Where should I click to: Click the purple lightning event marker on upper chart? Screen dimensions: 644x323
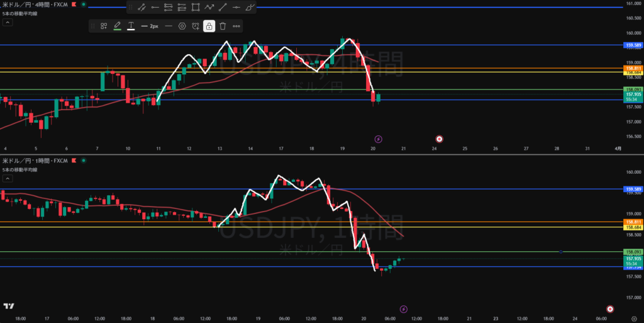(x=379, y=139)
